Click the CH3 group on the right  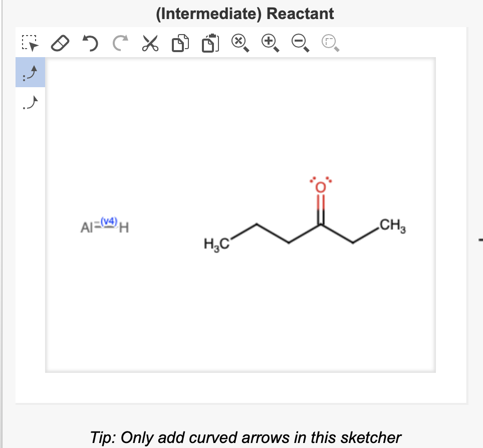[392, 226]
